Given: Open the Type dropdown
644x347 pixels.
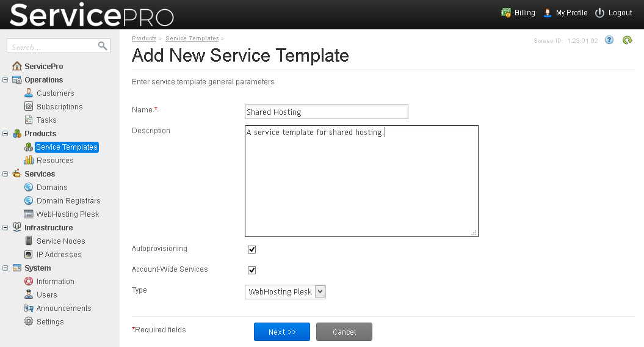Looking at the screenshot, I should (x=285, y=292).
